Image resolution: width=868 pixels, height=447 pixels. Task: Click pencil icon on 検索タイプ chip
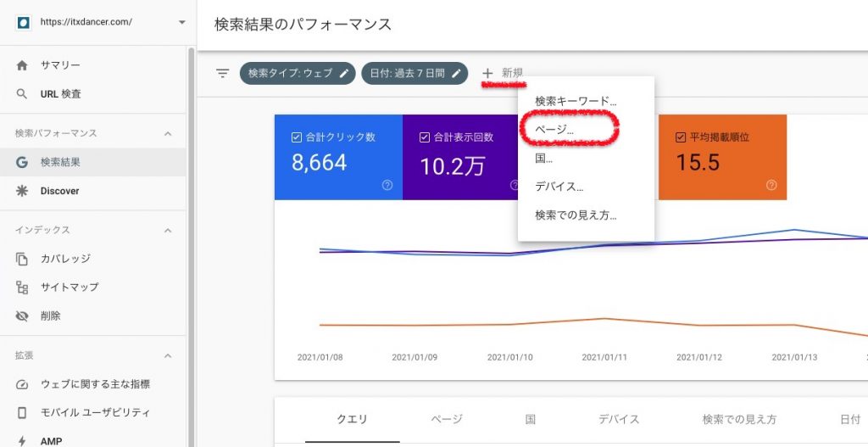(344, 74)
